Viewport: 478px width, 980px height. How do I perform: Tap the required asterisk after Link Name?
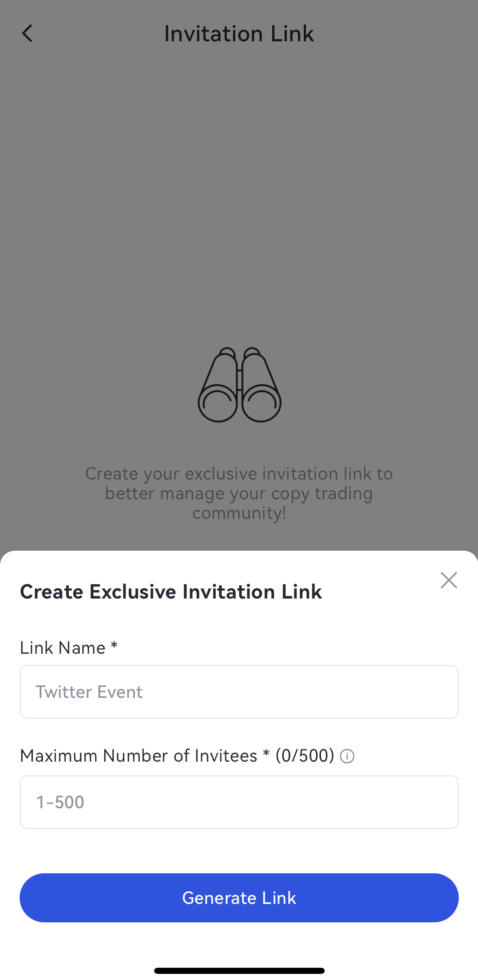[x=114, y=646]
